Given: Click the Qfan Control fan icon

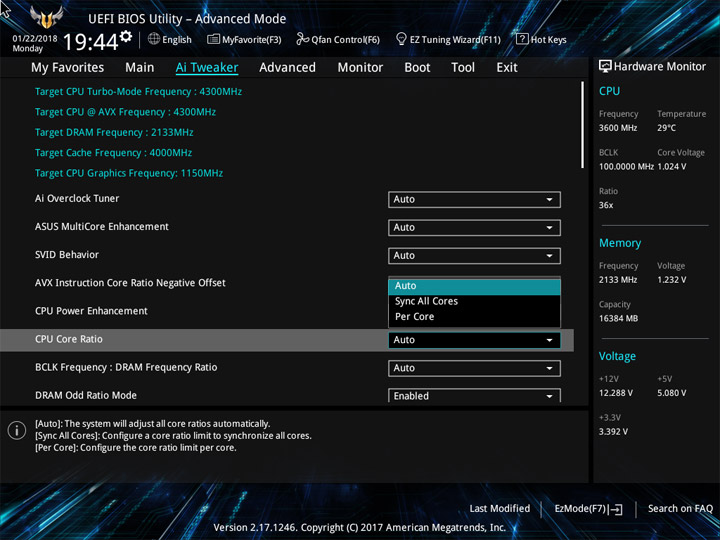Looking at the screenshot, I should coord(302,39).
